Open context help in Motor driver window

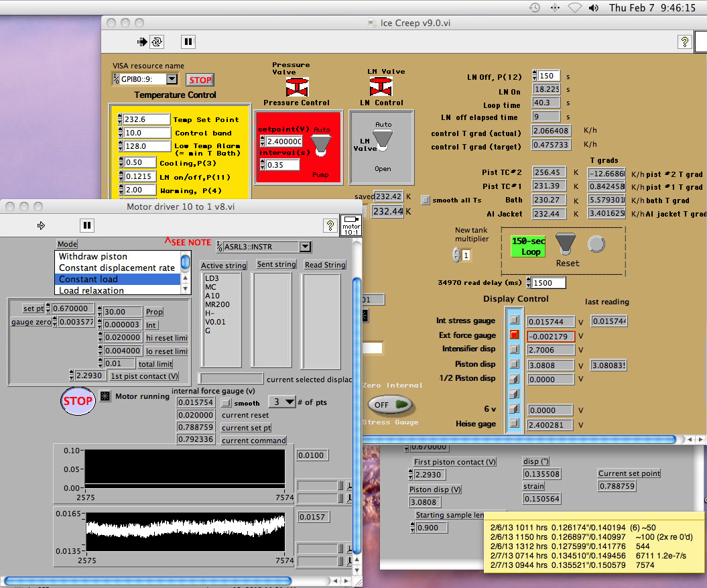point(330,225)
